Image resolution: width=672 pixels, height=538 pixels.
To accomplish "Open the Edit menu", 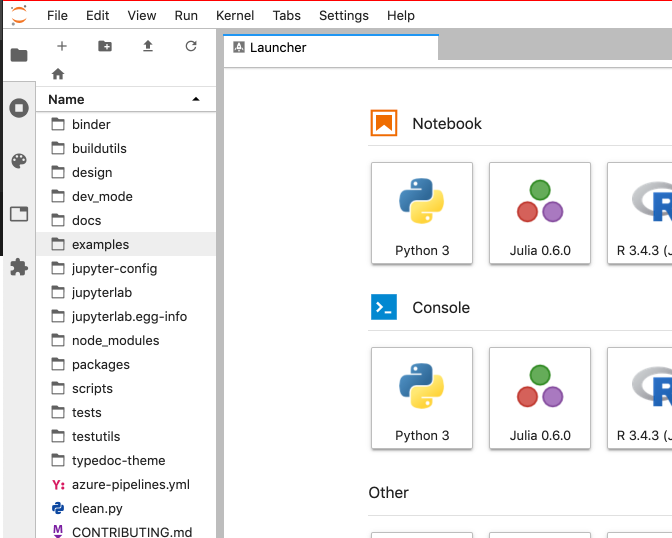I will tap(97, 15).
